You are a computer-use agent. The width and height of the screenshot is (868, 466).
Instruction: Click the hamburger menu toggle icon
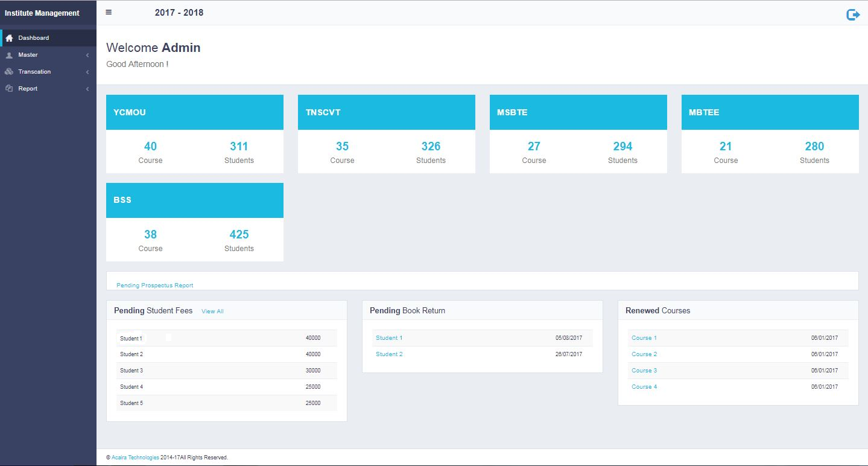[x=109, y=12]
